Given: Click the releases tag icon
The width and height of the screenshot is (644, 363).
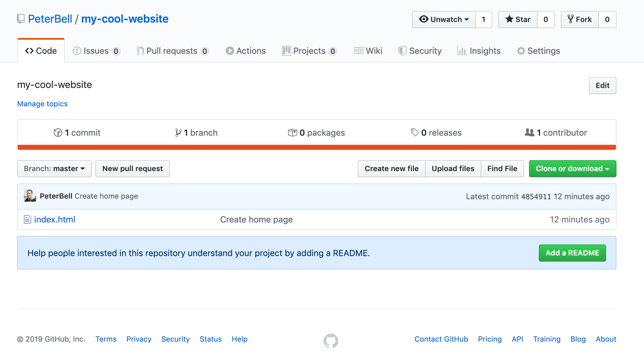Looking at the screenshot, I should coord(415,132).
